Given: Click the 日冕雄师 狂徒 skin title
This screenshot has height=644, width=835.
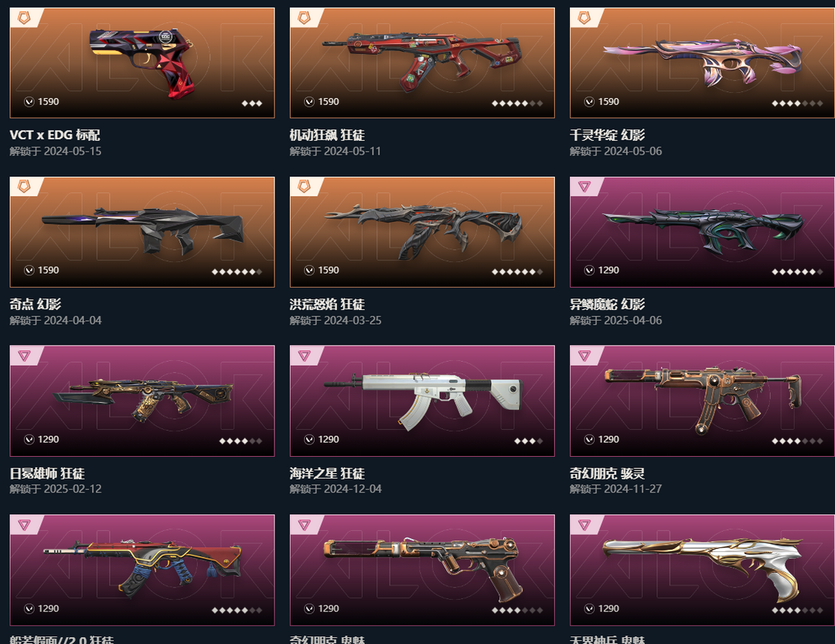Looking at the screenshot, I should point(47,474).
